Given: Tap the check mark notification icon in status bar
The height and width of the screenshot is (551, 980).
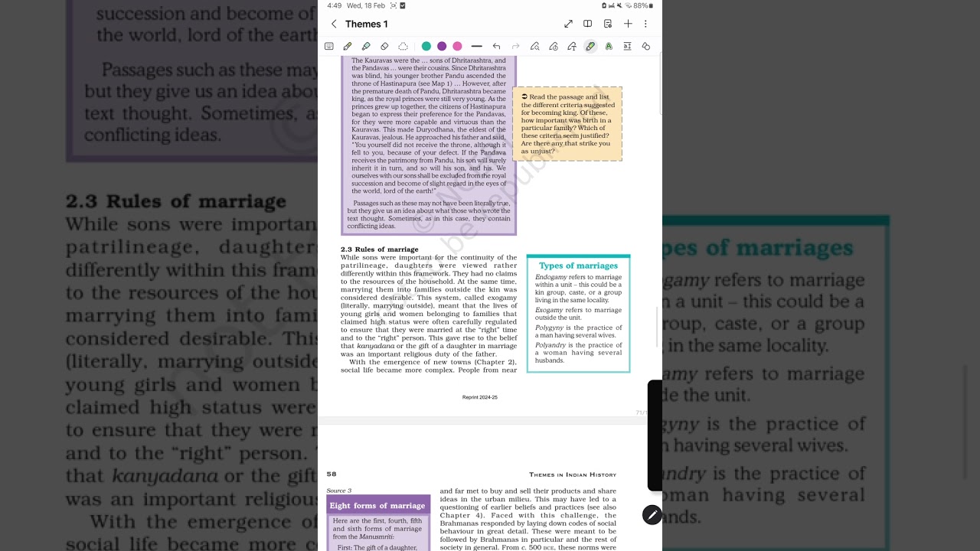Looking at the screenshot, I should coord(403,5).
